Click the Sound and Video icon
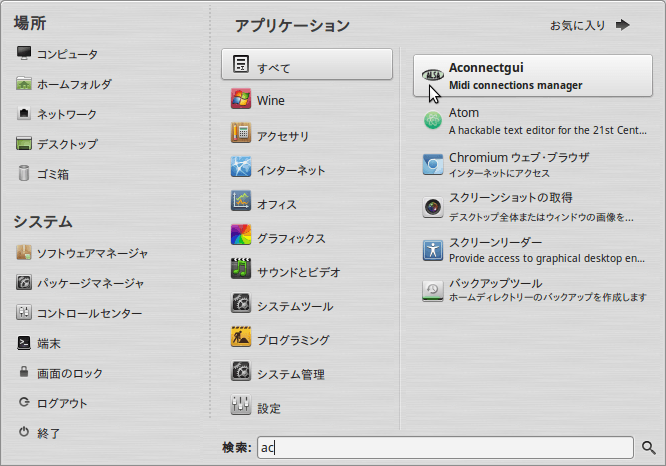The image size is (666, 466). pos(241,269)
